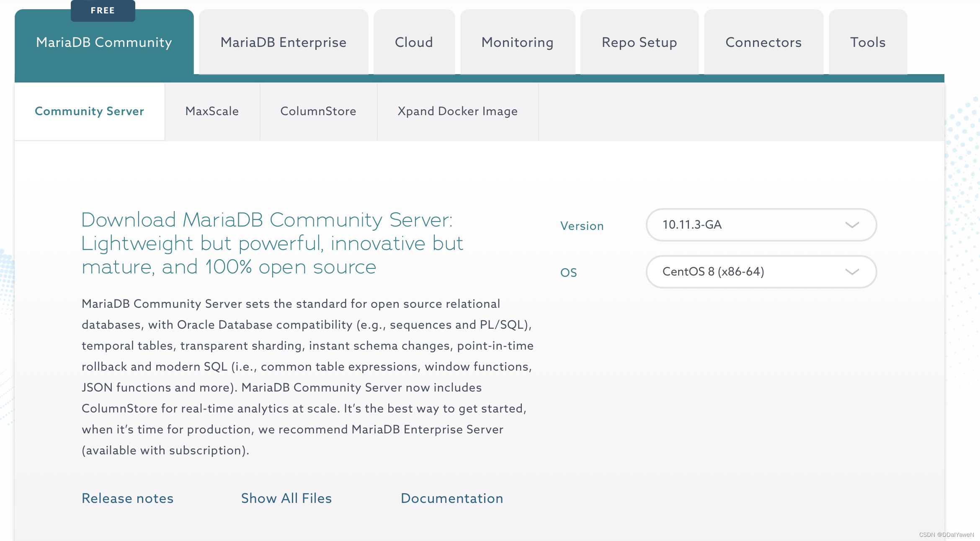
Task: Switch to the Tools tab
Action: pyautogui.click(x=868, y=42)
